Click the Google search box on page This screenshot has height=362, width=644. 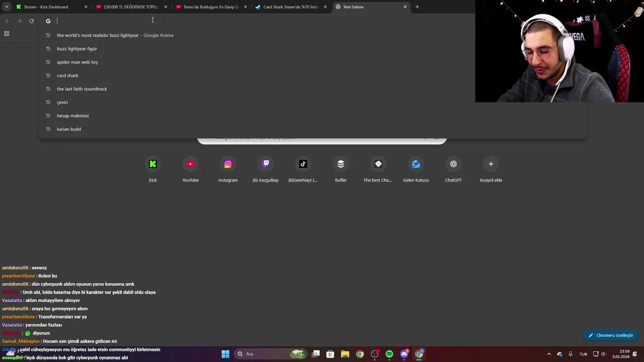[322, 141]
